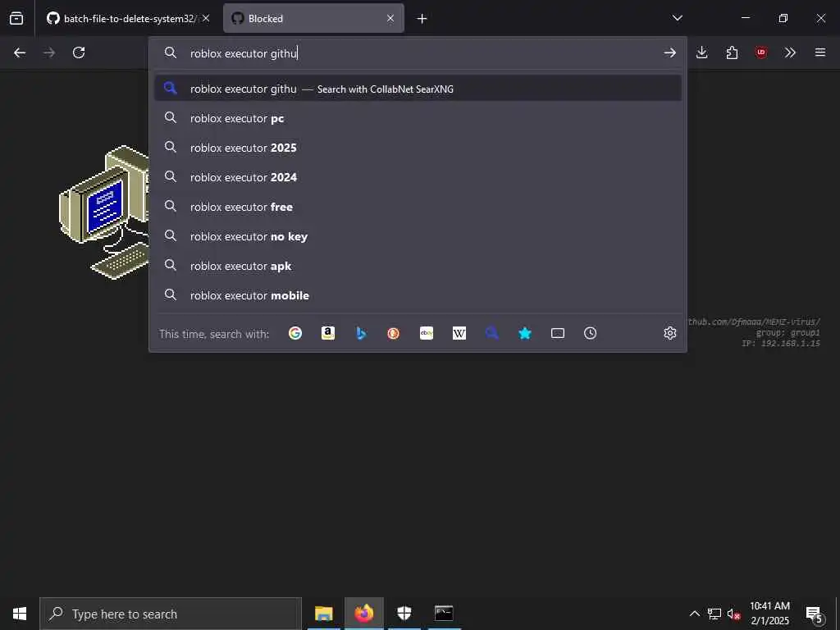Search in open Tabs icon
The height and width of the screenshot is (630, 840).
[x=558, y=333]
